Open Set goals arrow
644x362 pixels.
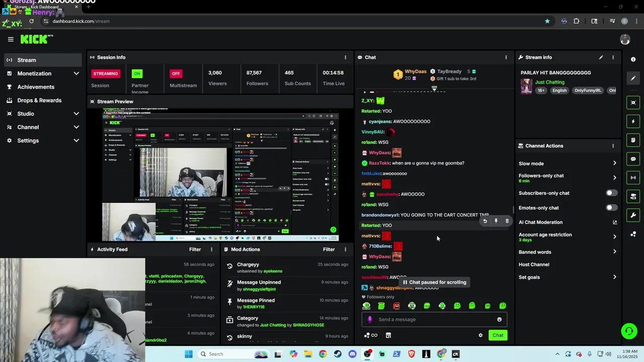click(x=614, y=277)
